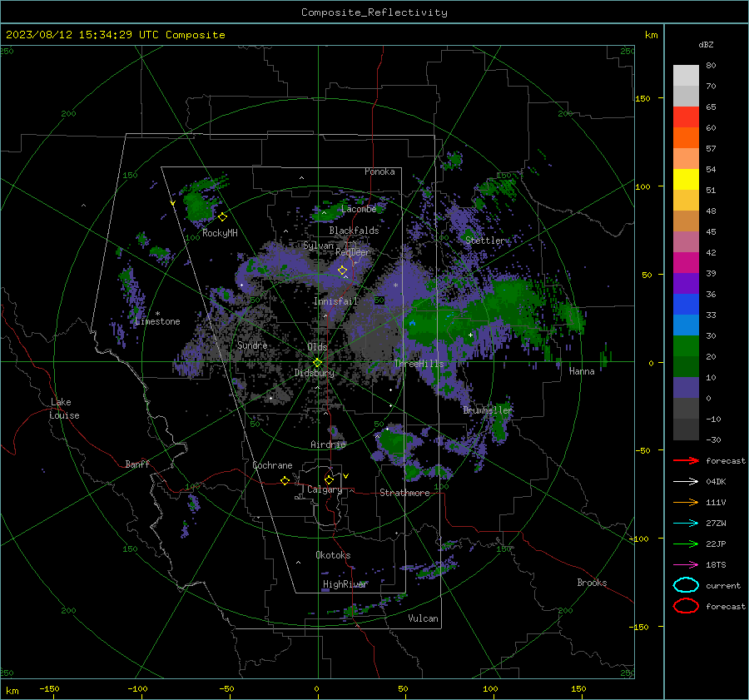Select the yellow 51-54 dBZ color swatch
The width and height of the screenshot is (749, 700).
(x=686, y=180)
